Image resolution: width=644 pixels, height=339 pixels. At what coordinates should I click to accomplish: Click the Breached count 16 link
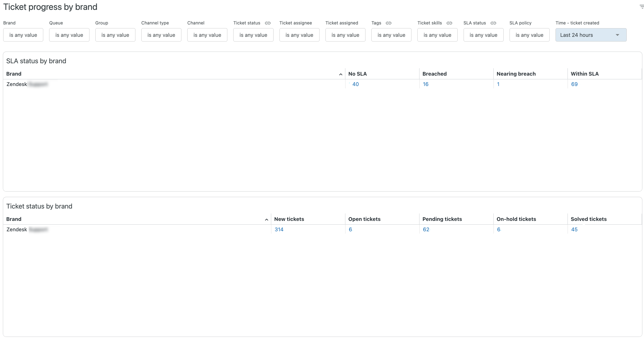coord(426,84)
